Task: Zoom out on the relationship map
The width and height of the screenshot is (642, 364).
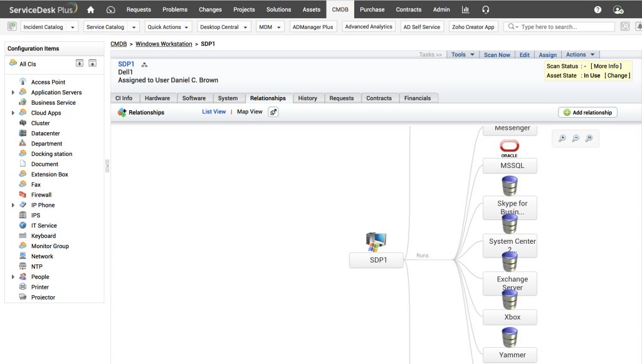Action: click(x=576, y=138)
